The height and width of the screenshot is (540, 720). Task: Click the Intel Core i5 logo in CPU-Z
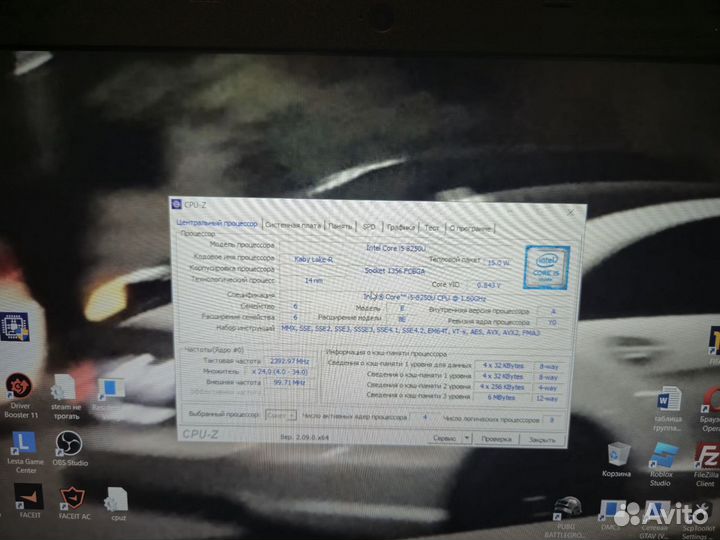546,267
